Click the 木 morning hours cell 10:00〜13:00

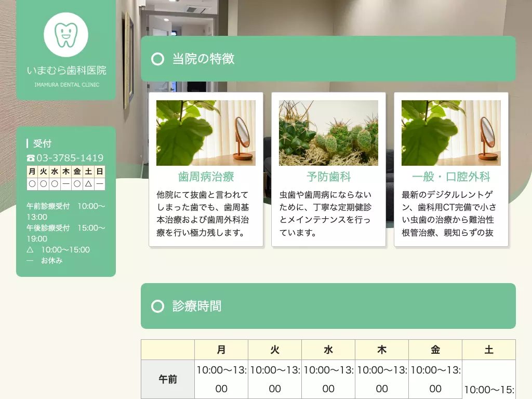pyautogui.click(x=382, y=379)
